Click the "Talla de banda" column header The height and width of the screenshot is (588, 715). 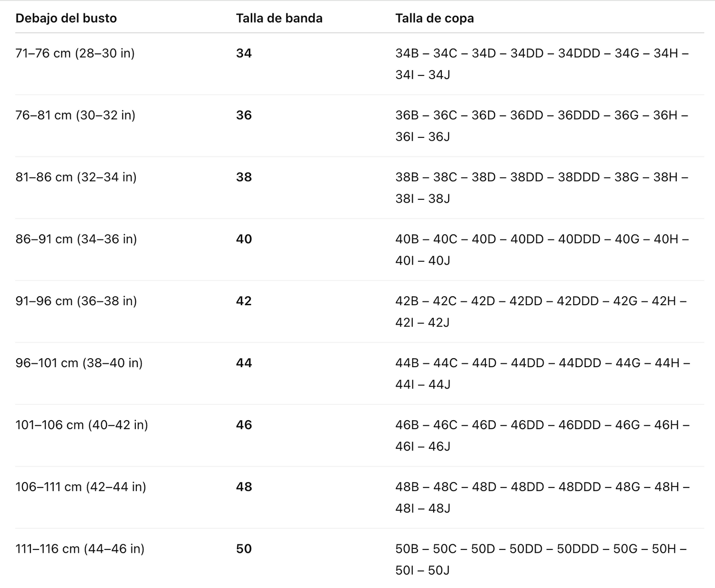[x=279, y=18]
